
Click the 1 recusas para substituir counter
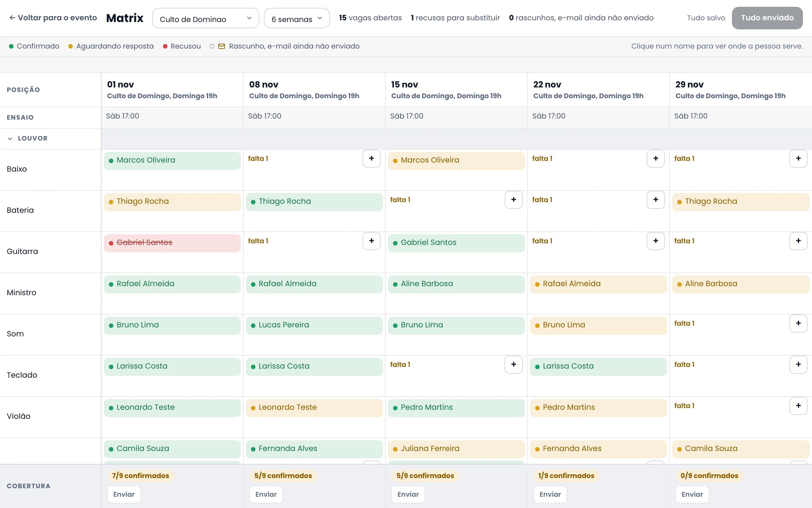[455, 18]
